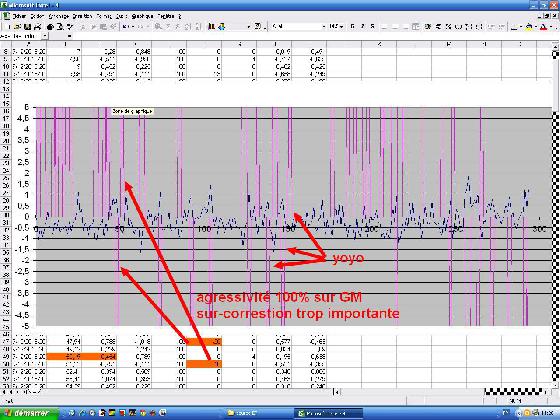Switch to Microsoft Excel taskbar button
This screenshot has width=560, height=420.
(x=328, y=413)
